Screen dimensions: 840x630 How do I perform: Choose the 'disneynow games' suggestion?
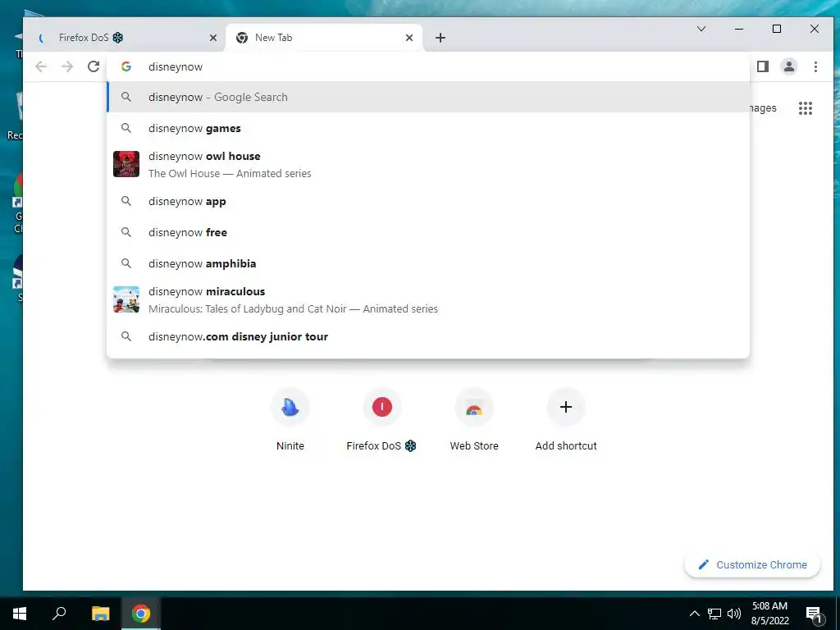click(x=428, y=128)
